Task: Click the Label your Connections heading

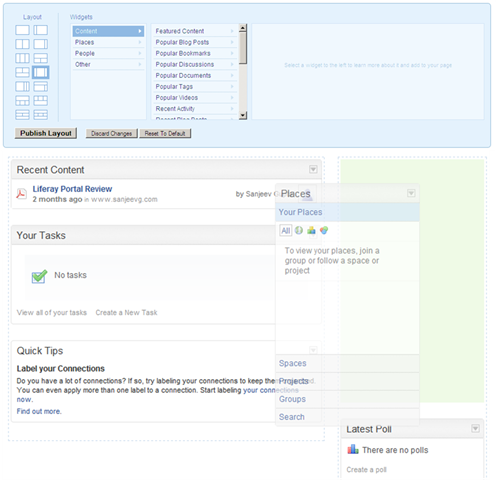Action: coord(61,369)
